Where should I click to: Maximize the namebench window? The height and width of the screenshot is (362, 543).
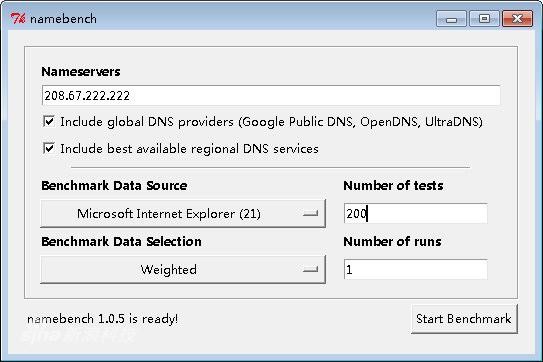click(484, 19)
